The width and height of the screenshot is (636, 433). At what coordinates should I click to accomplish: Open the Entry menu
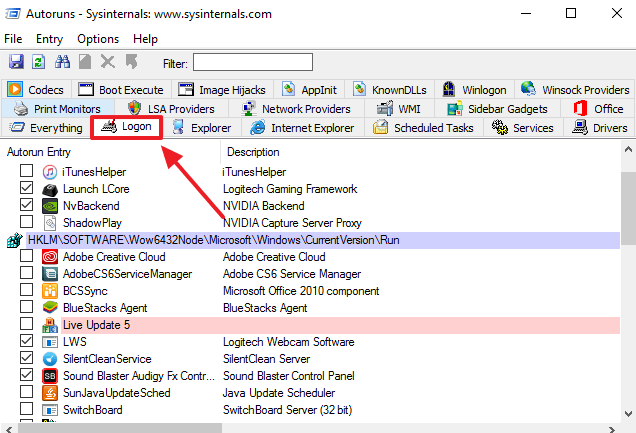pos(49,38)
